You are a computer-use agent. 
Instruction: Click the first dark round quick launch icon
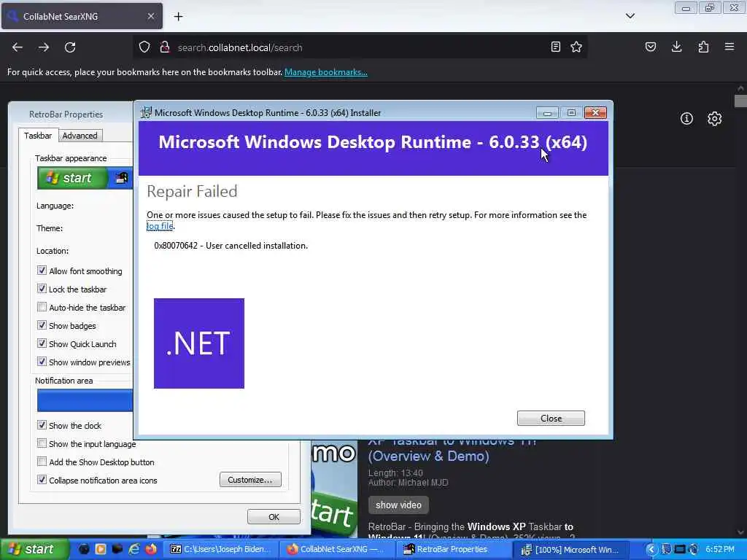click(84, 549)
